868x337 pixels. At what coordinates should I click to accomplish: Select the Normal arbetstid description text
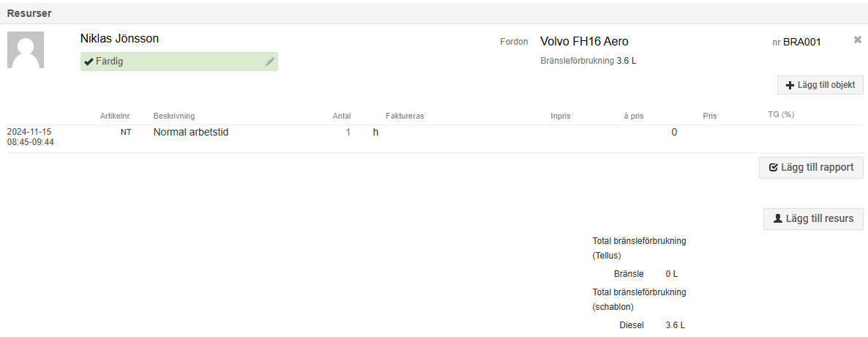191,133
